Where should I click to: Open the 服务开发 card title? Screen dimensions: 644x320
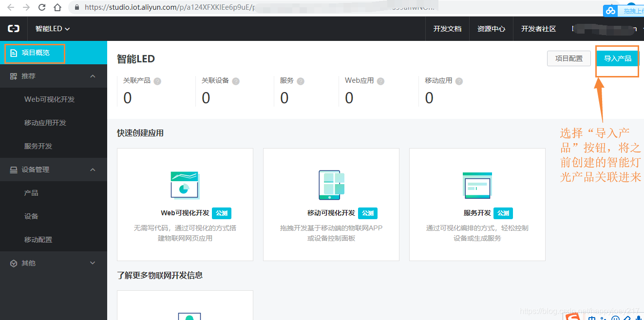coord(477,213)
